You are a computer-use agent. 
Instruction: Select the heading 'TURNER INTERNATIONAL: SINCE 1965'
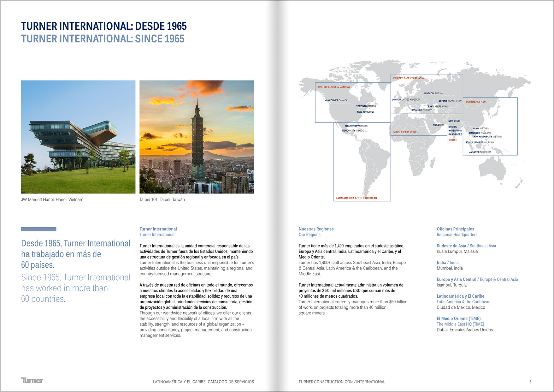coord(103,39)
